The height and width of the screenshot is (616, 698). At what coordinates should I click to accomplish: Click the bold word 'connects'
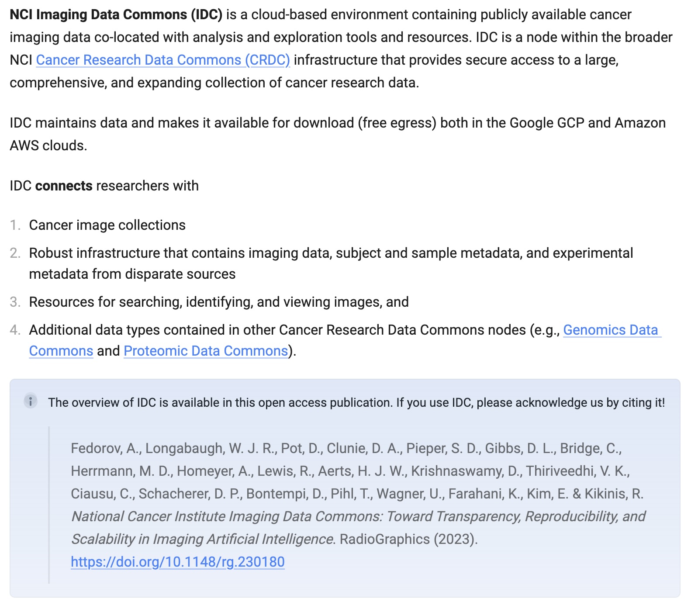(x=64, y=186)
